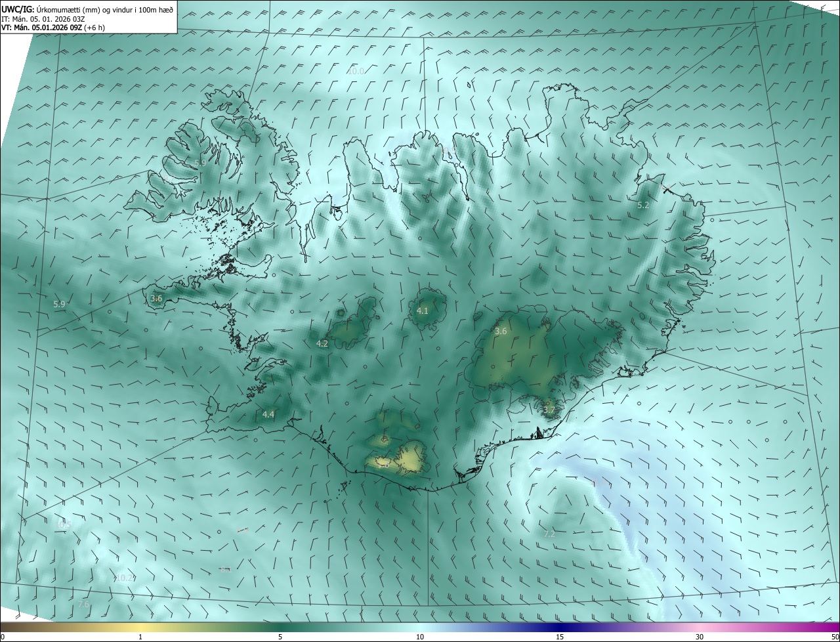Click the colorbar tick label 10
The height and width of the screenshot is (642, 840).
(x=420, y=637)
